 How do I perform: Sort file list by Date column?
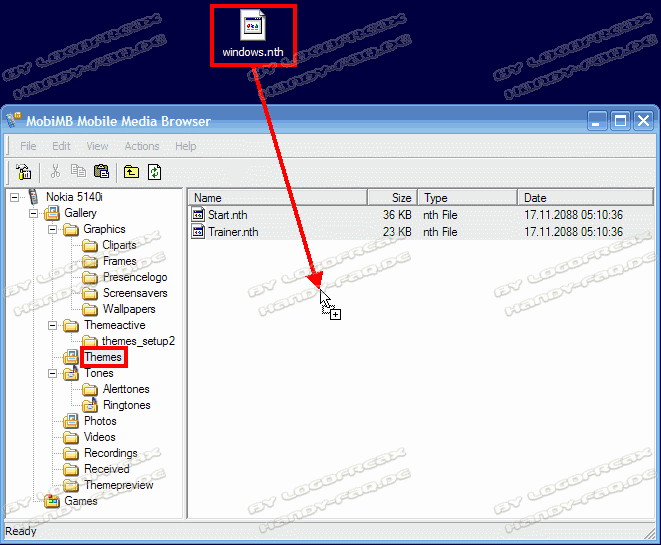(x=586, y=198)
